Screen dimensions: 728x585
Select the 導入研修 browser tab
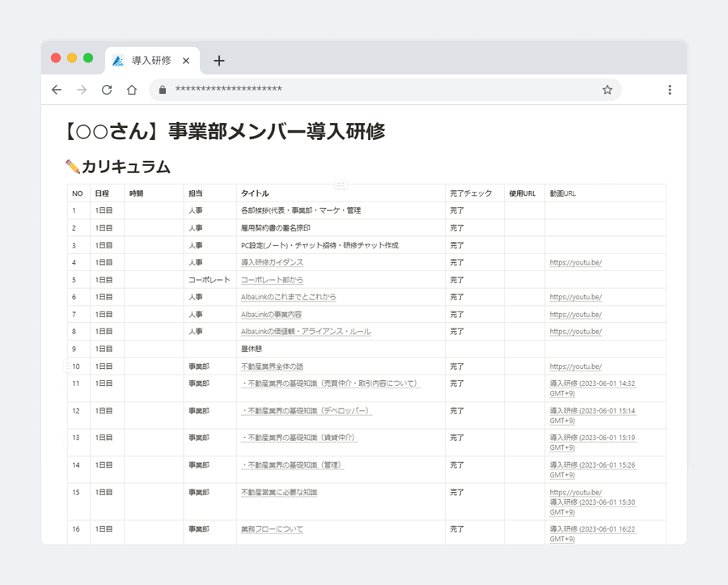coord(150,61)
